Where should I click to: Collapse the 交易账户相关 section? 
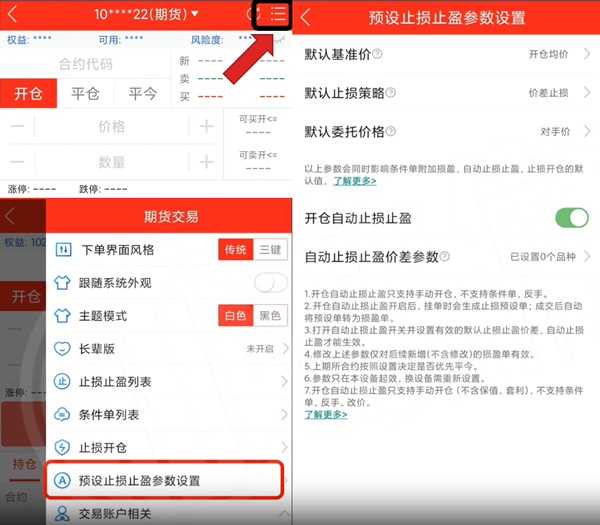(x=284, y=514)
